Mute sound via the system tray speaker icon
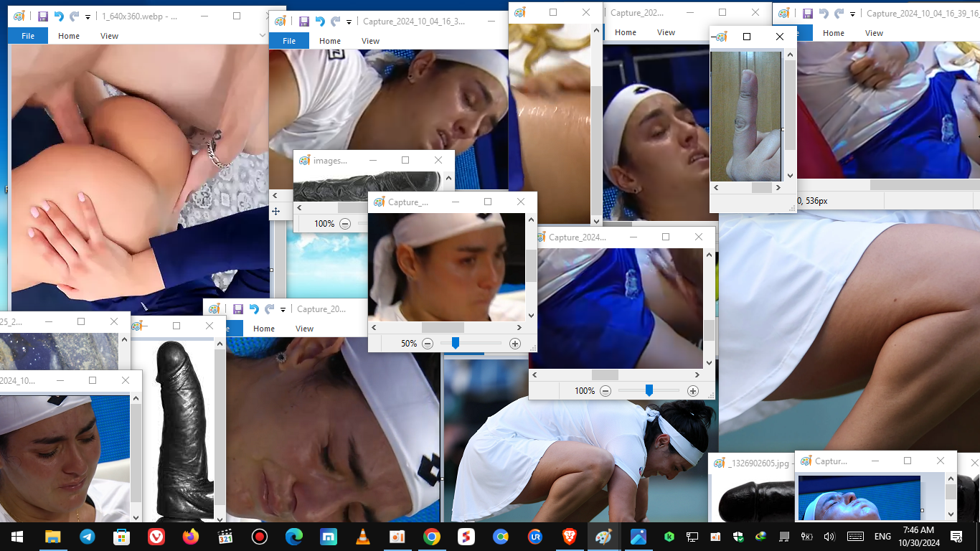980x551 pixels. [829, 537]
